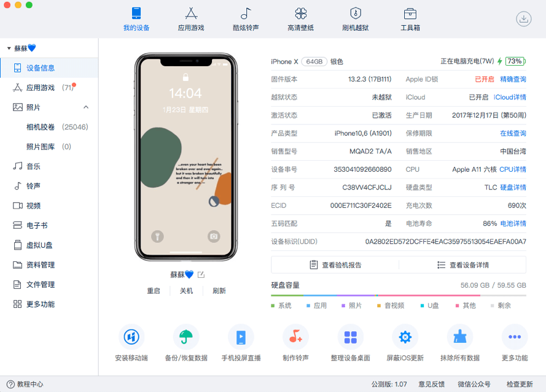The width and height of the screenshot is (546, 392).
Task: Click the ECID value 000E711C30F2402E
Action: coord(361,206)
